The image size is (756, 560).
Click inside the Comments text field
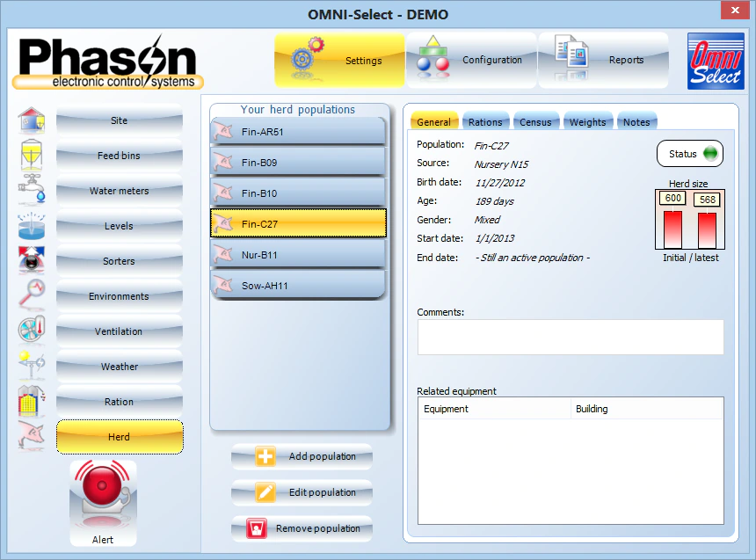[x=570, y=337]
